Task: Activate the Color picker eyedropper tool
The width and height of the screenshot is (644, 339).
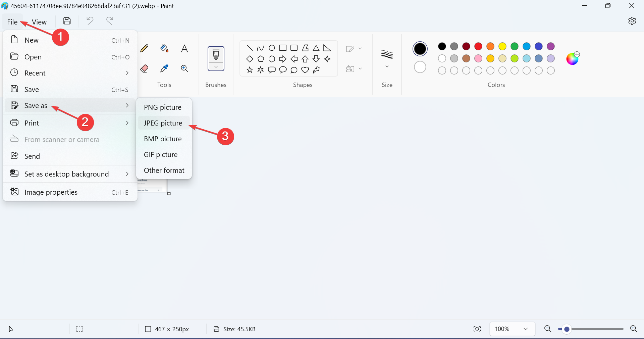Action: click(164, 68)
